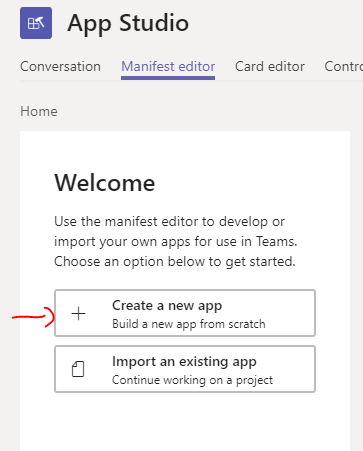Click the manifest editor description paragraph
The height and width of the screenshot is (451, 363).
(175, 241)
